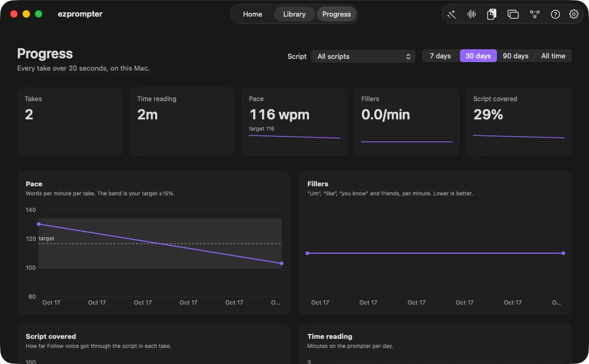Click the last data point on Pace chart
The height and width of the screenshot is (364, 589).
[x=282, y=263]
